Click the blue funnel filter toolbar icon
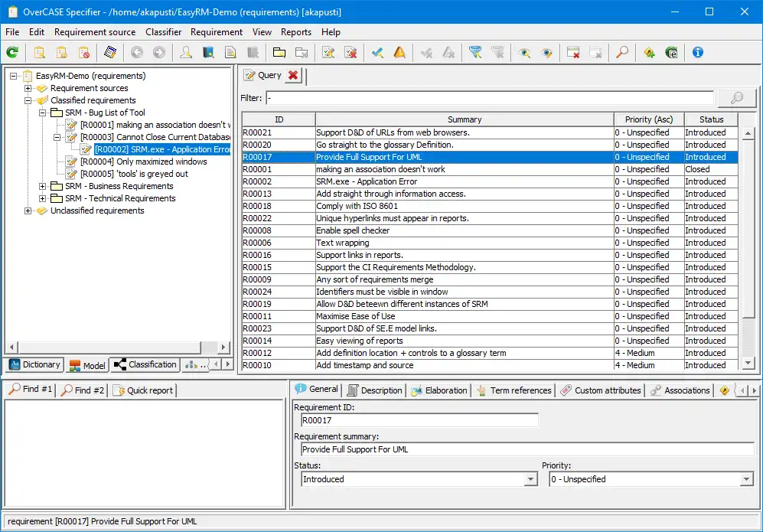Screen dimensions: 763x532 [x=475, y=53]
